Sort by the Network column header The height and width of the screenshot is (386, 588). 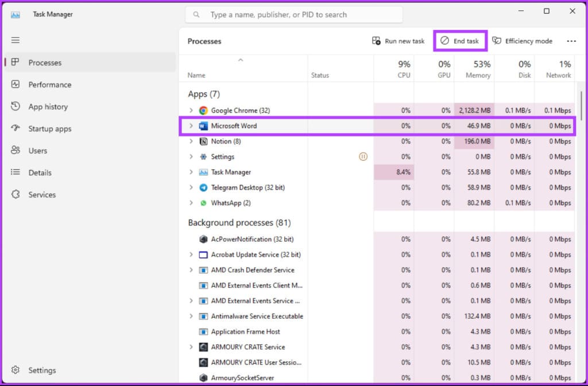click(554, 69)
